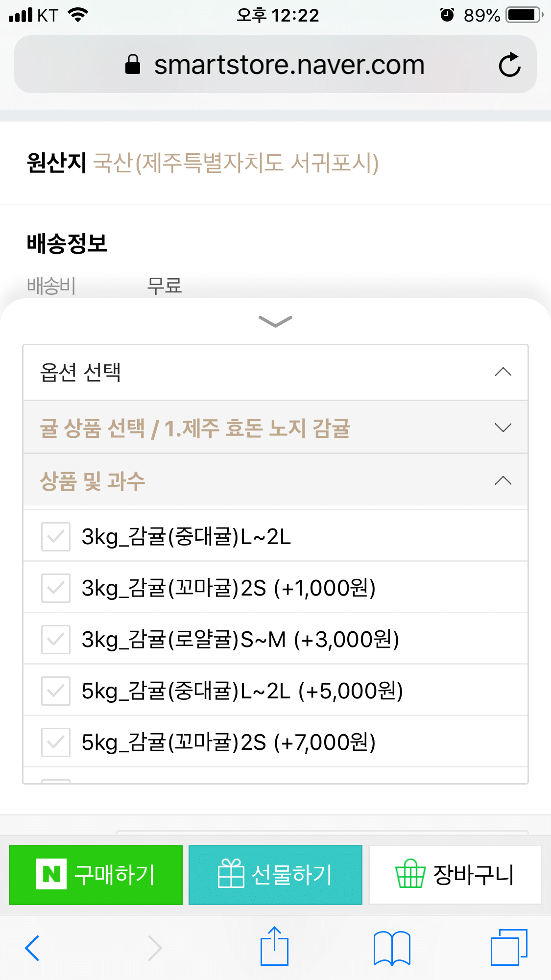Tap the Safari back arrow
551x980 pixels.
(x=32, y=948)
